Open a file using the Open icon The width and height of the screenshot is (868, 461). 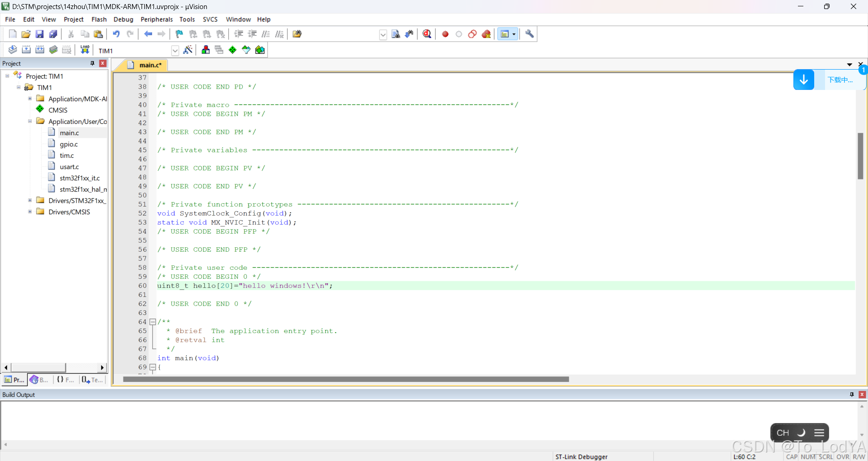26,34
